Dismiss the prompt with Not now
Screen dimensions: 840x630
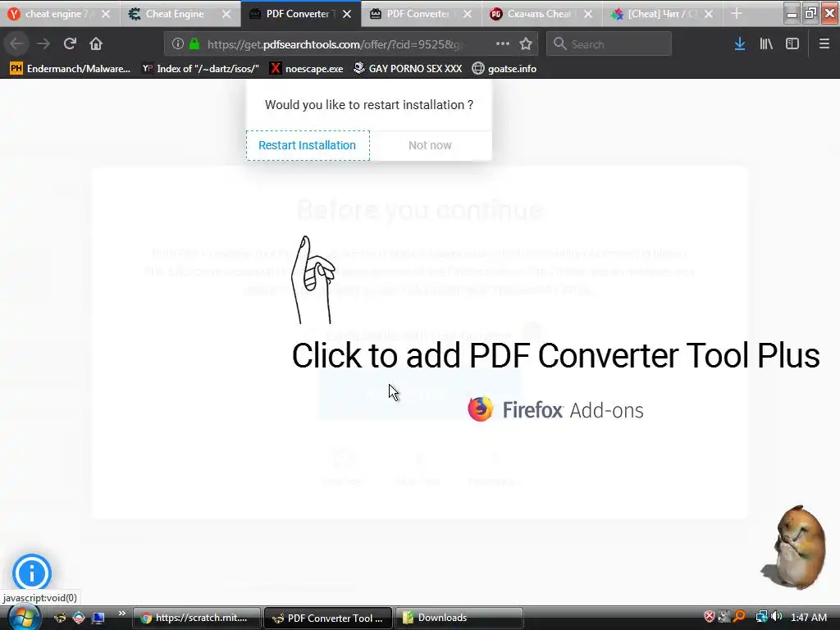(x=430, y=145)
